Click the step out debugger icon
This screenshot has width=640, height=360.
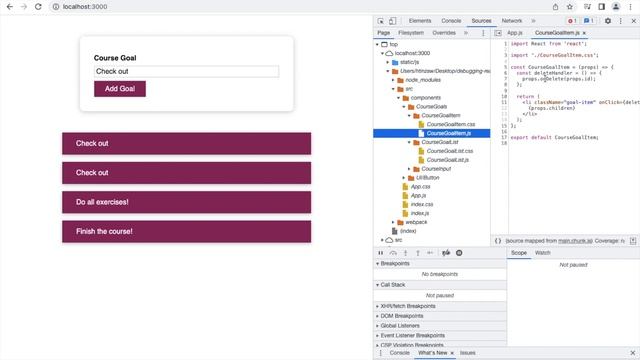click(x=418, y=253)
